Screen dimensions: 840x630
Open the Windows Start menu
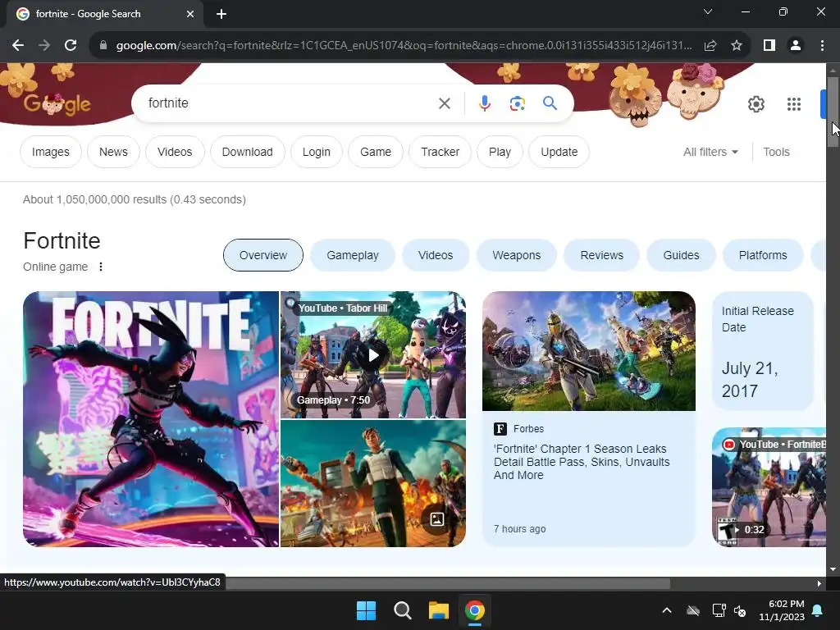367,610
